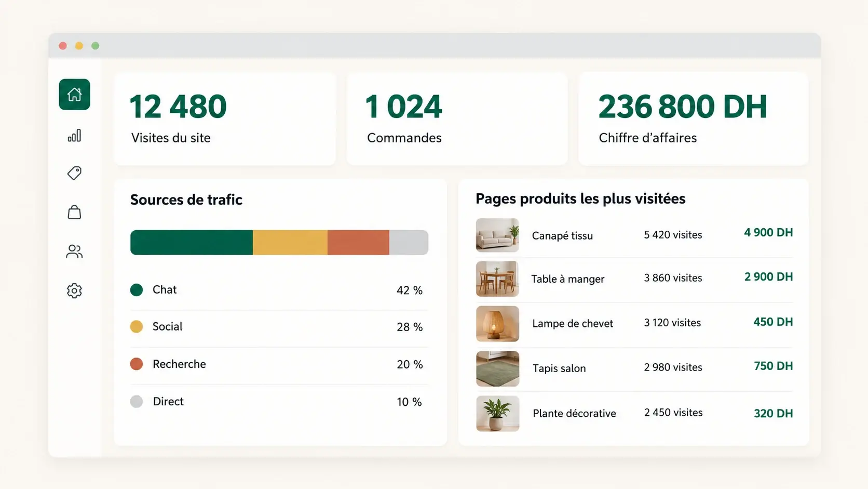Click the green Chat segment of traffic bar
The image size is (868, 489).
click(192, 243)
